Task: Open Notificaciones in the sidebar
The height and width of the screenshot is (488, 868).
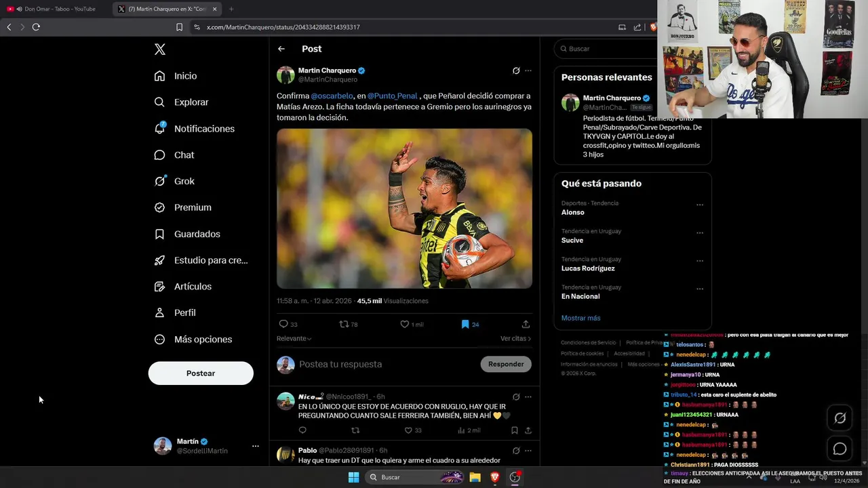Action: click(194, 129)
